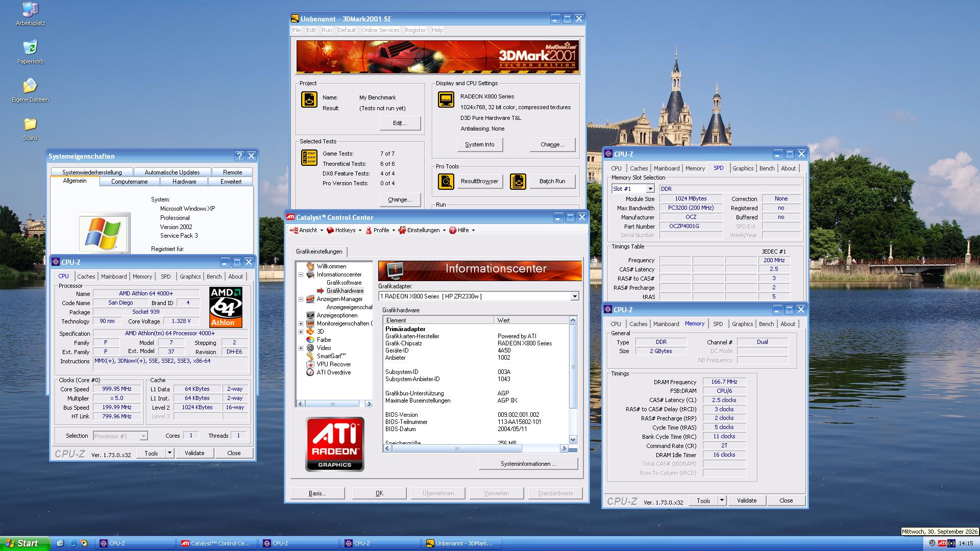Click the AMD Athlon 64 logo in CPU-Z
The height and width of the screenshot is (551, 980).
[x=226, y=307]
